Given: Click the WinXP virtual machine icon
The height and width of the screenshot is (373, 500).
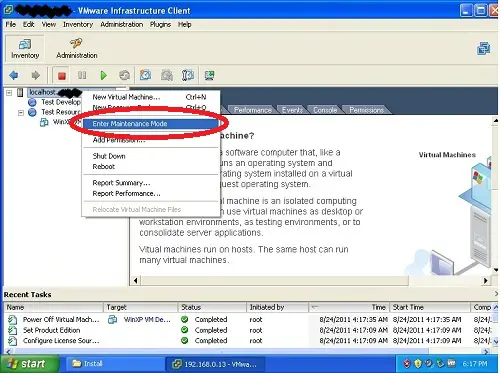Looking at the screenshot, I should click(x=44, y=122).
